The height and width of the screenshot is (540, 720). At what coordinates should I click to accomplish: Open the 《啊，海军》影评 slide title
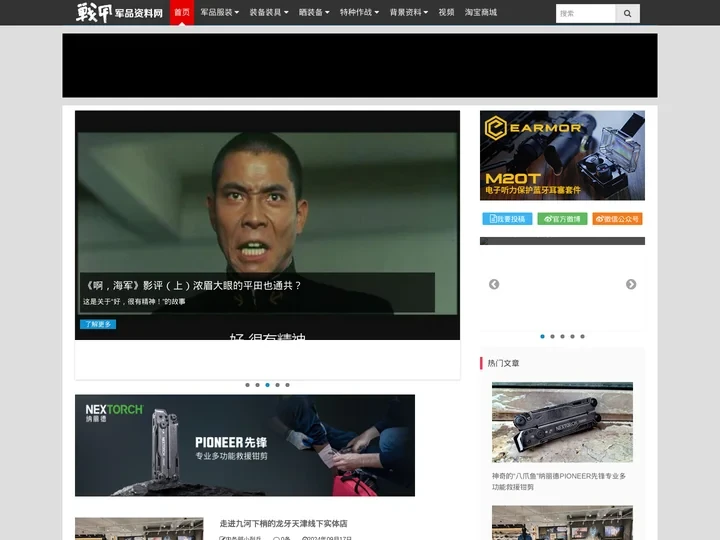click(x=192, y=286)
